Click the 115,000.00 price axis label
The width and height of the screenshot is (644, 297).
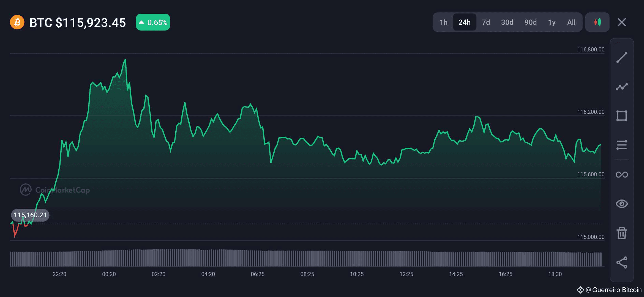[591, 237]
